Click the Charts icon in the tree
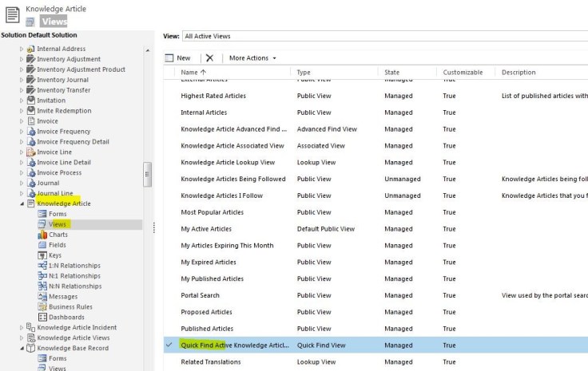The image size is (588, 371). pyautogui.click(x=42, y=235)
